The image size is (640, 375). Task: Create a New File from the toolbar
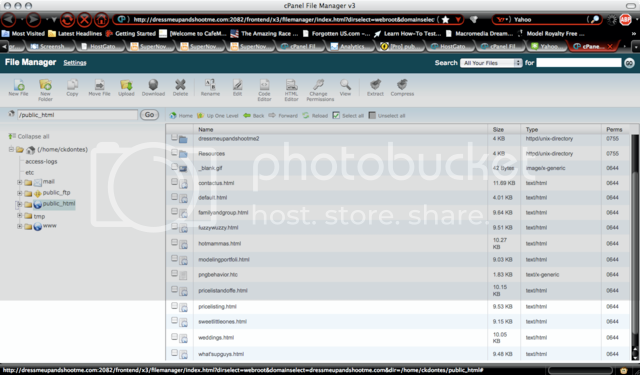[x=18, y=87]
